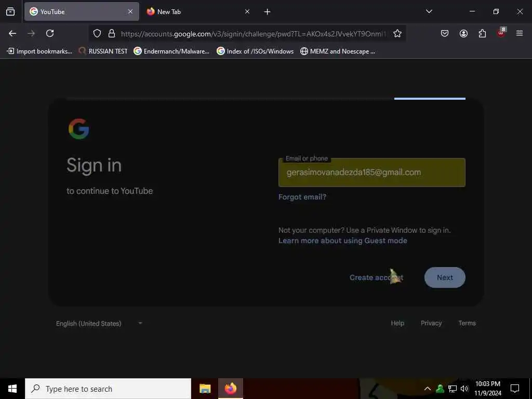Open the clock showing 10:03 PM

click(487, 389)
